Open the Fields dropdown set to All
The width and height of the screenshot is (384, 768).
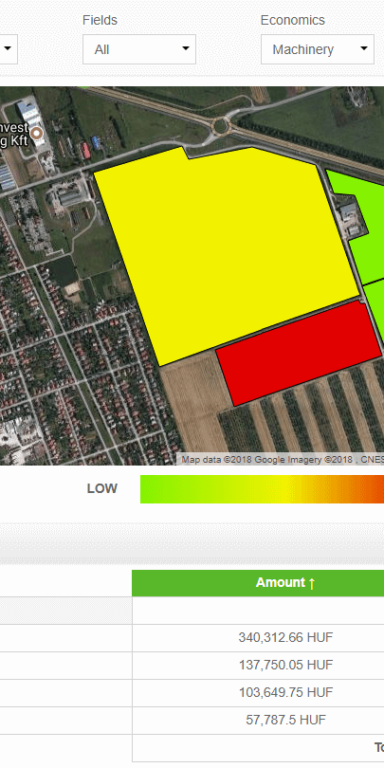tap(139, 49)
